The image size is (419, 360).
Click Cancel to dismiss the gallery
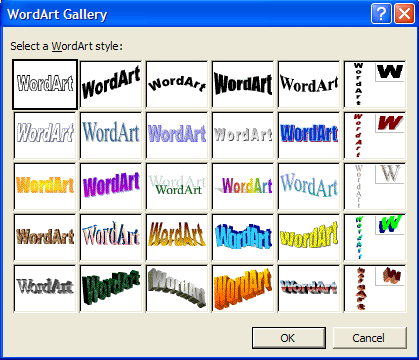[370, 338]
